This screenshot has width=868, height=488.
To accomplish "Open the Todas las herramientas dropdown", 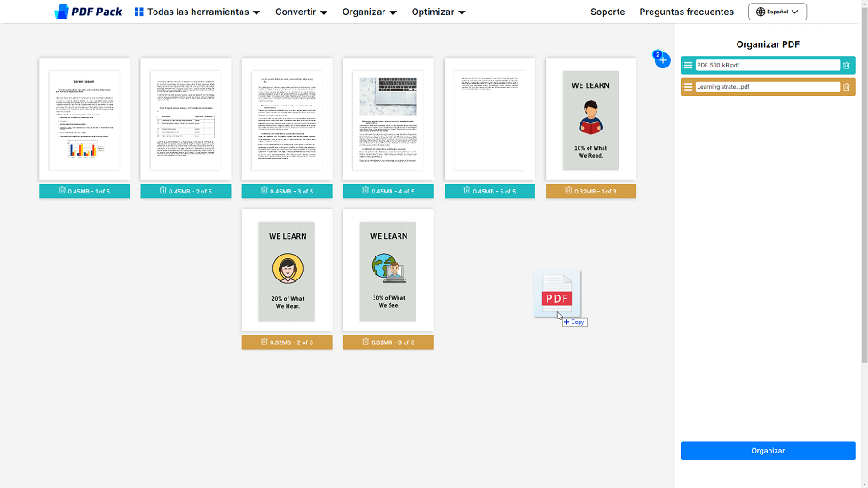I will tap(197, 12).
